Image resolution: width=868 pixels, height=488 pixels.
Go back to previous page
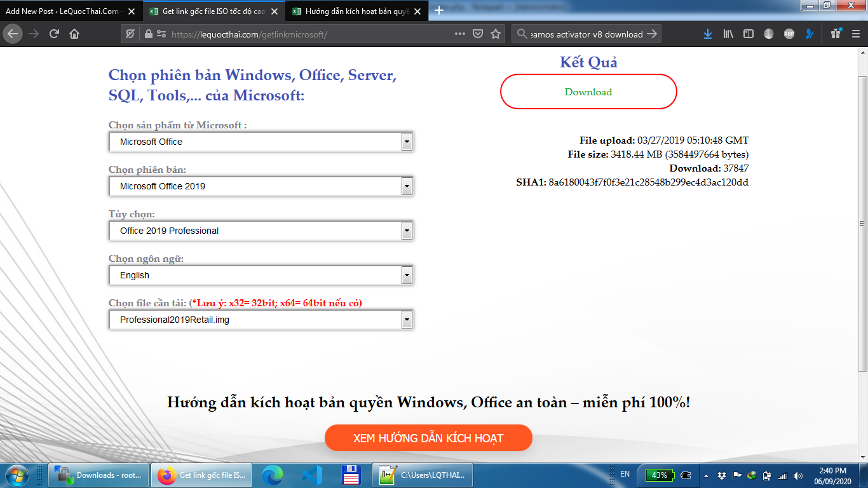click(x=13, y=34)
